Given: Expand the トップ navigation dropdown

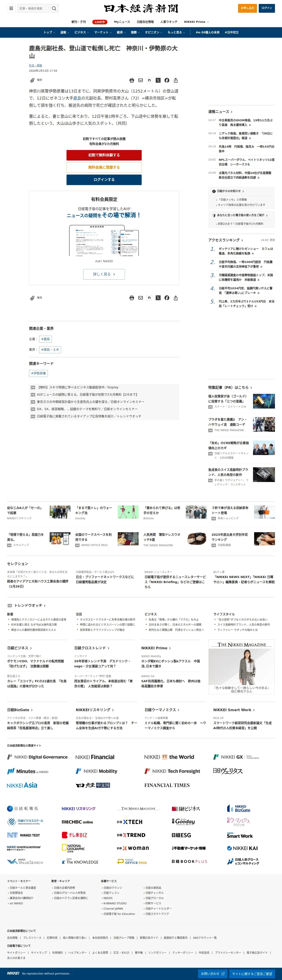Looking at the screenshot, I should point(49,32).
